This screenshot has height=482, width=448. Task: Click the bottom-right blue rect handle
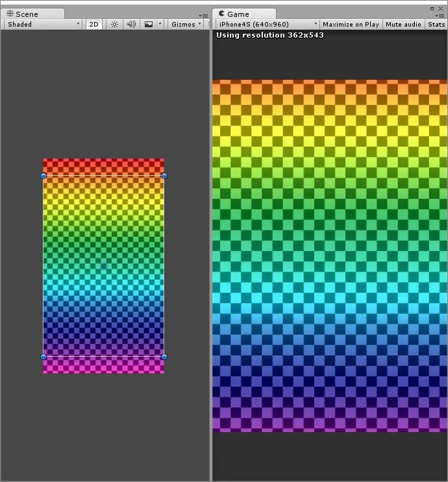(164, 357)
